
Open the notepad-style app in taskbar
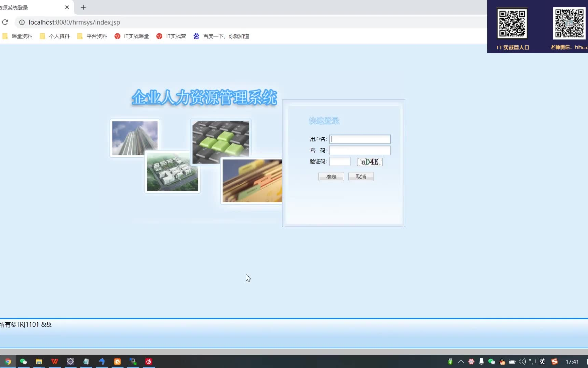point(86,362)
